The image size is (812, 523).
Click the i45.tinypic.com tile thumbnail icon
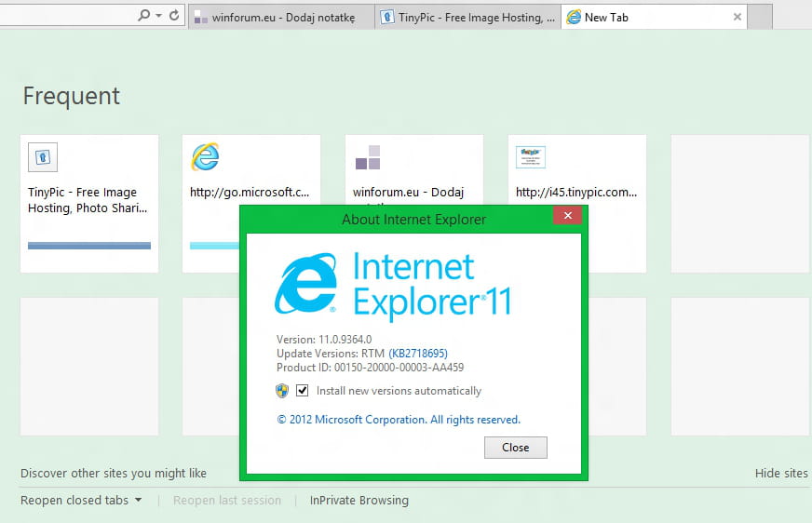(530, 156)
